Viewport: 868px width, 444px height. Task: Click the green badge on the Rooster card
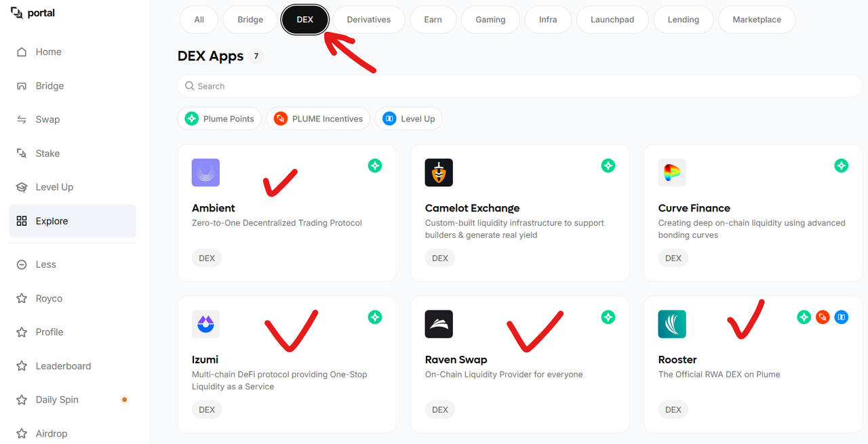tap(804, 317)
